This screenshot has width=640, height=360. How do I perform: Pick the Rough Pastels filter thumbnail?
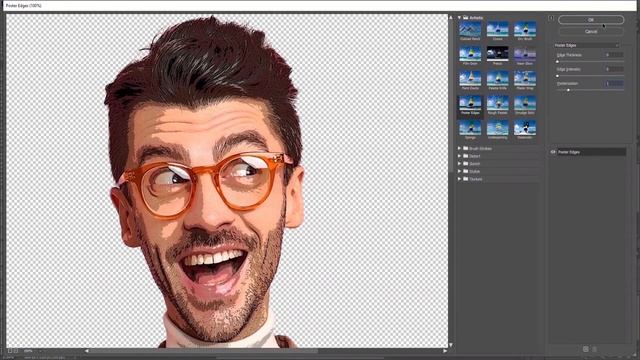497,104
